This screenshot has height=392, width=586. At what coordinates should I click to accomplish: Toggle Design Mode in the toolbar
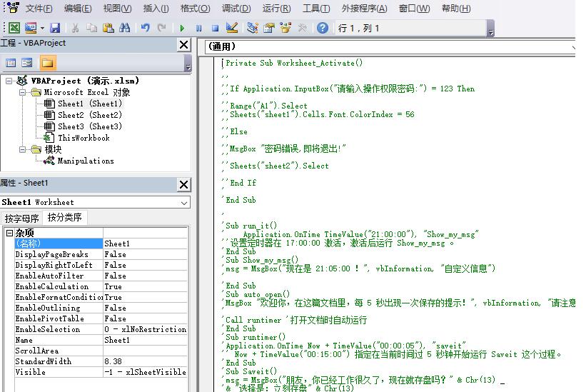pos(232,28)
